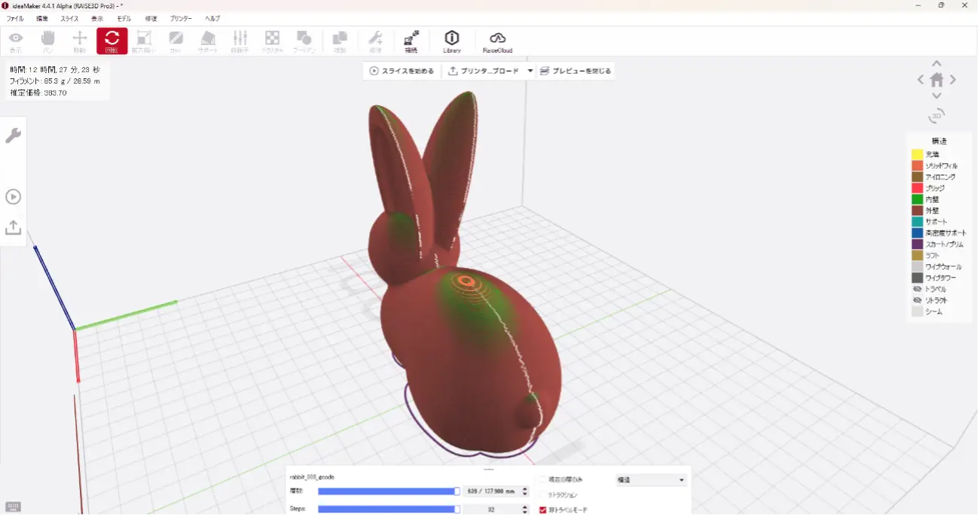Open the プリンター menu

[181, 18]
